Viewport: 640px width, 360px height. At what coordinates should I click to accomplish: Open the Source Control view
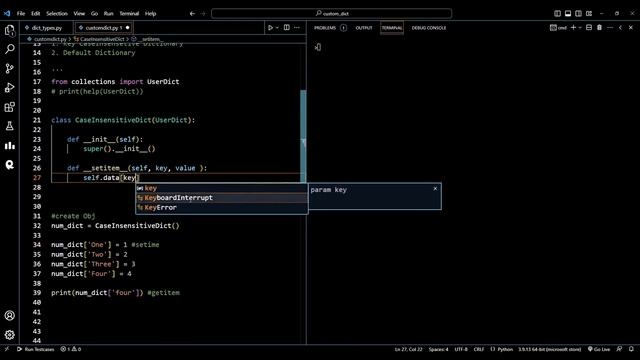pyautogui.click(x=9, y=68)
